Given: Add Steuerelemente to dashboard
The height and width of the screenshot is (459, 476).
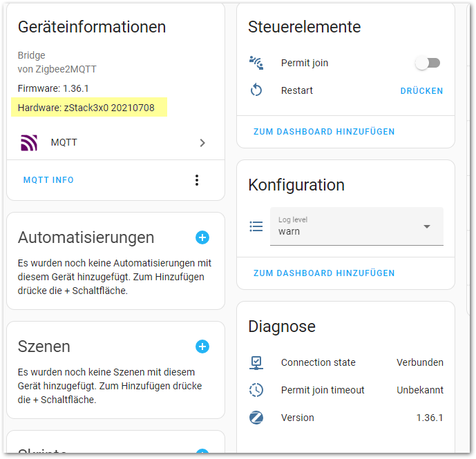Looking at the screenshot, I should 324,131.
